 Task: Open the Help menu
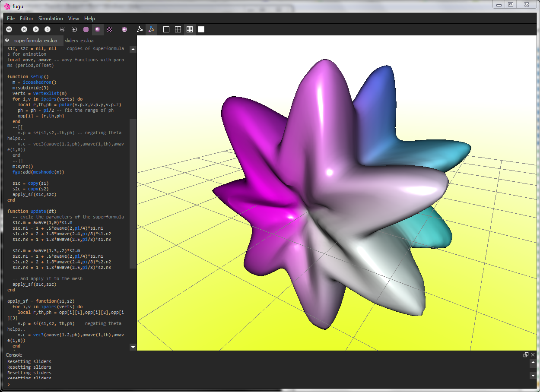[x=89, y=19]
